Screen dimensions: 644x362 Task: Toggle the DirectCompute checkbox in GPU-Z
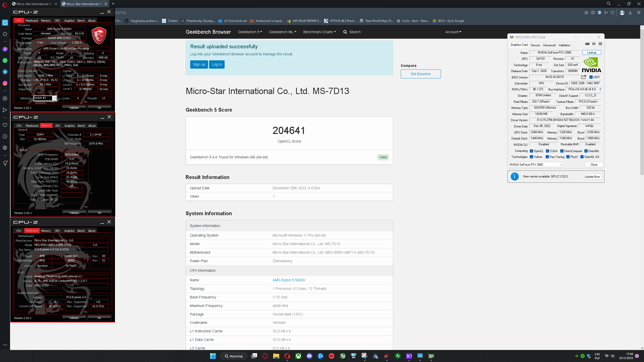pyautogui.click(x=562, y=151)
